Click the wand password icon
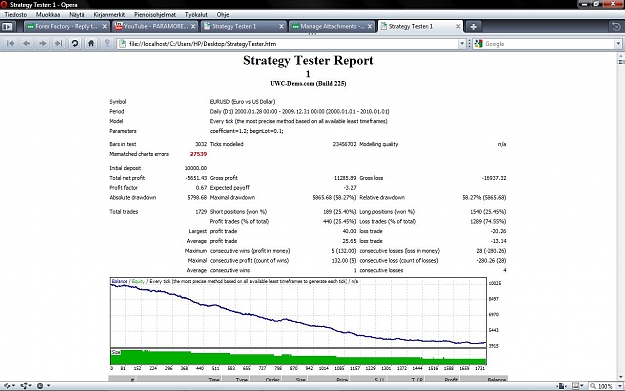The image size is (625, 391). tap(107, 43)
